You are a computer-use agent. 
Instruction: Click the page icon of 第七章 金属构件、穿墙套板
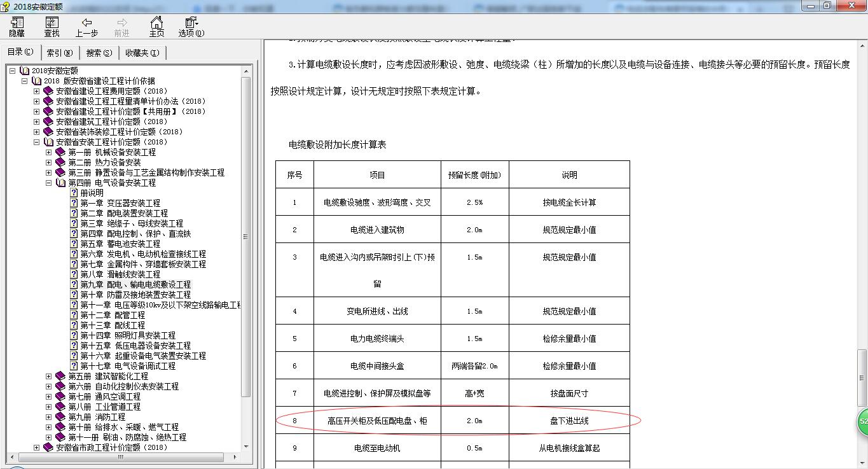tap(74, 264)
